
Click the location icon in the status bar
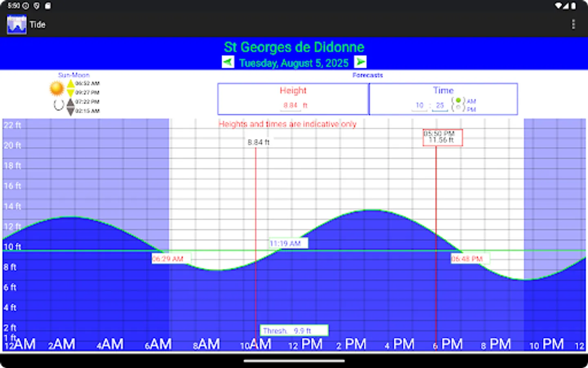click(x=36, y=6)
